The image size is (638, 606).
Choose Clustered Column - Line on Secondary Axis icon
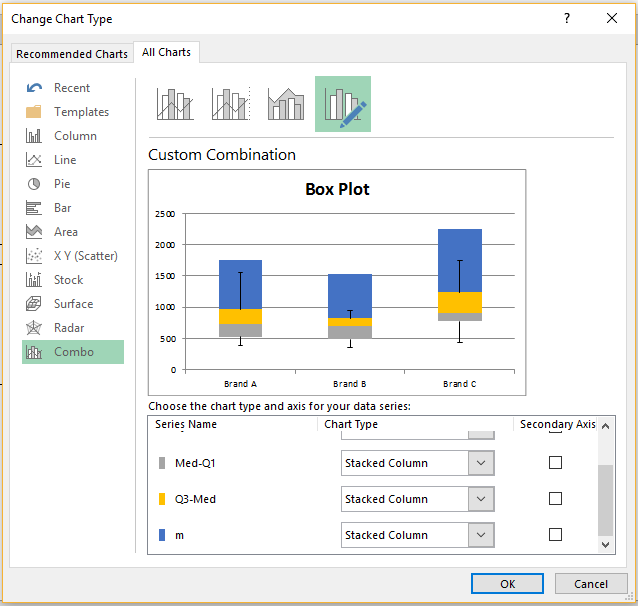[231, 104]
